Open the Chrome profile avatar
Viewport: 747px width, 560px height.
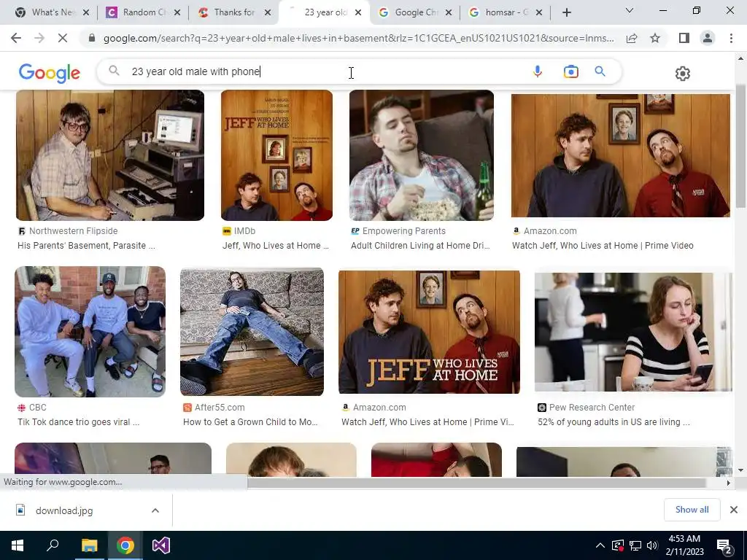708,38
